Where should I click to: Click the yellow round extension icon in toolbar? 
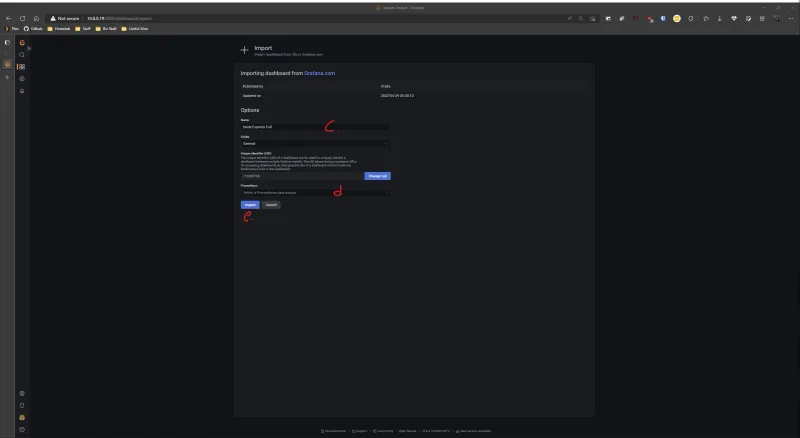(677, 18)
